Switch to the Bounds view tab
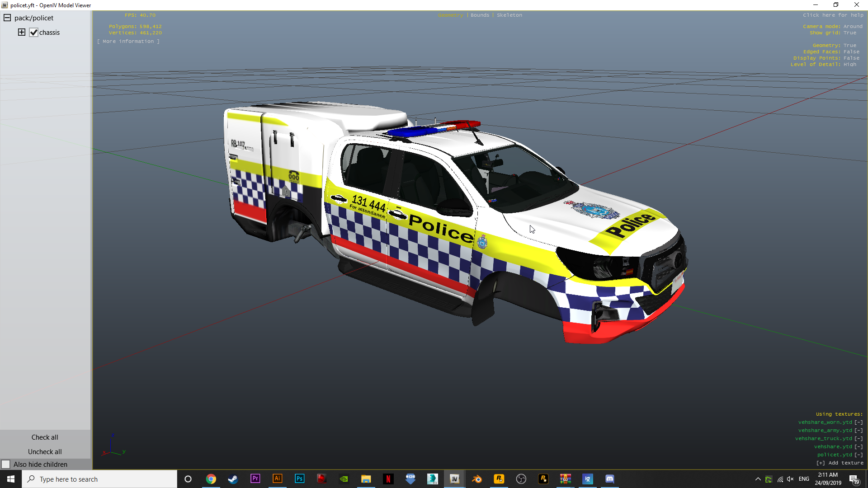The width and height of the screenshot is (868, 488). 480,15
